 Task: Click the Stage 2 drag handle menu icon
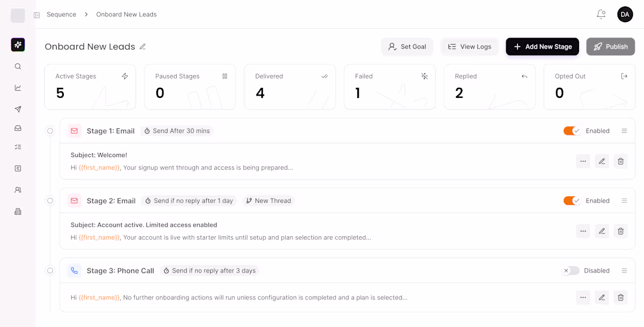pos(624,201)
